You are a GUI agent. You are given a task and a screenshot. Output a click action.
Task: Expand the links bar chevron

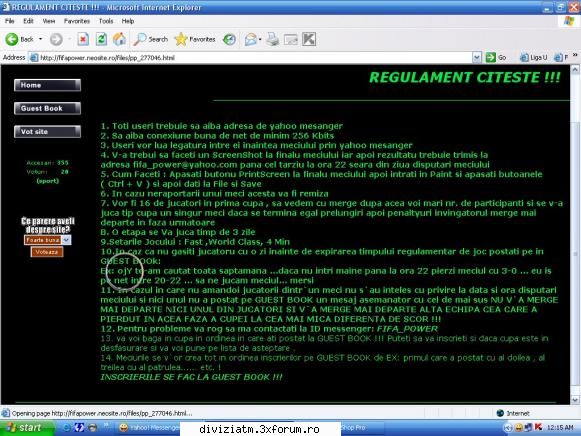(575, 55)
